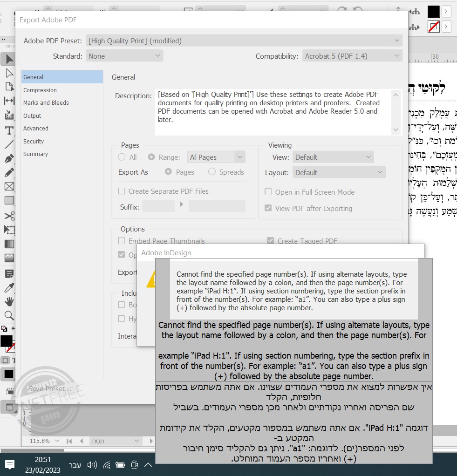This screenshot has height=476, width=457.
Task: Click the Save Preset button
Action: click(x=50, y=389)
